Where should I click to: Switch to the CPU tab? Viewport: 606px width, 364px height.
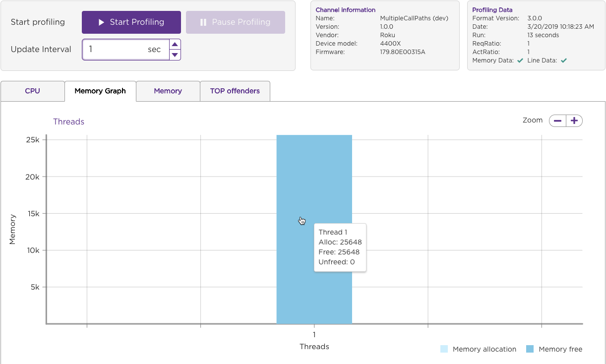[32, 91]
